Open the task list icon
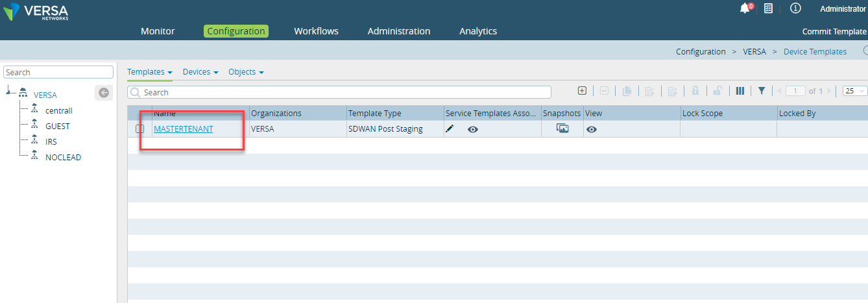The image size is (868, 303). (768, 8)
